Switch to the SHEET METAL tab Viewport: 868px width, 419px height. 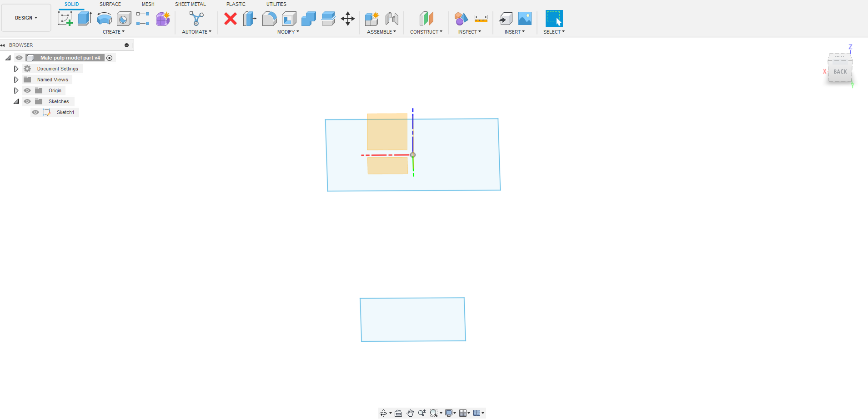point(190,4)
